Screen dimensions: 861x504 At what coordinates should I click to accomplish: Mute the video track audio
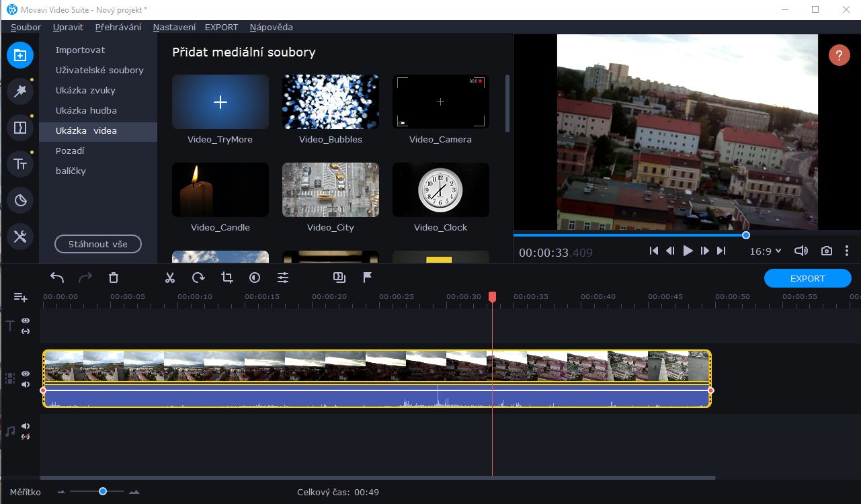[x=26, y=384]
